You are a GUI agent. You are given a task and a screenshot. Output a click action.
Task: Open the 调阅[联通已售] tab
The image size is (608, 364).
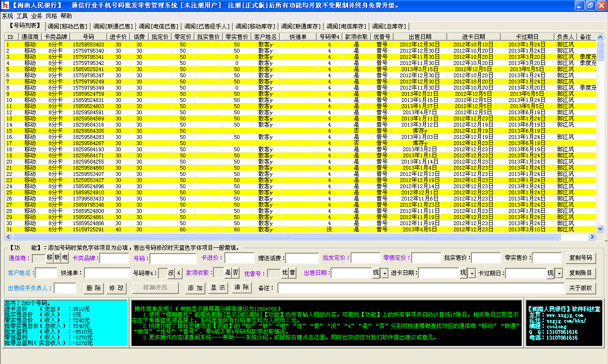(113, 27)
